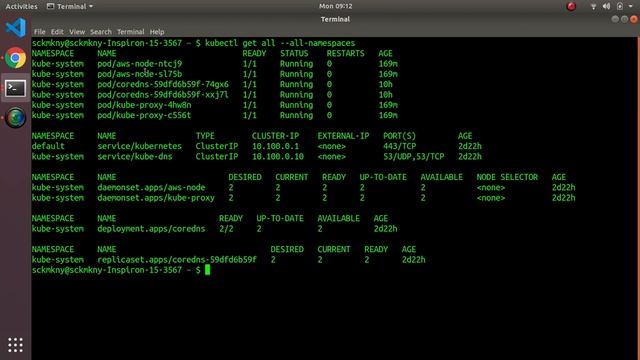Minimize the Terminal window
Screen dimensions: 640x360
[x=615, y=19]
